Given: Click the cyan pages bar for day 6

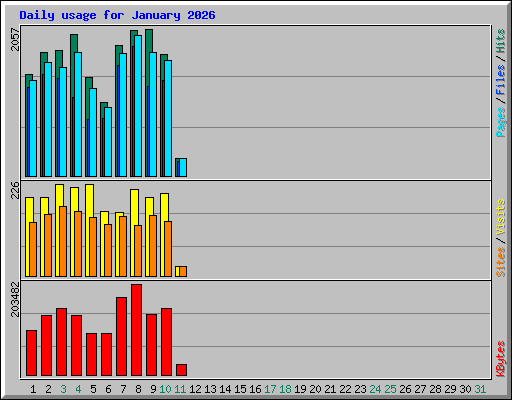Looking at the screenshot, I should pos(108,142).
